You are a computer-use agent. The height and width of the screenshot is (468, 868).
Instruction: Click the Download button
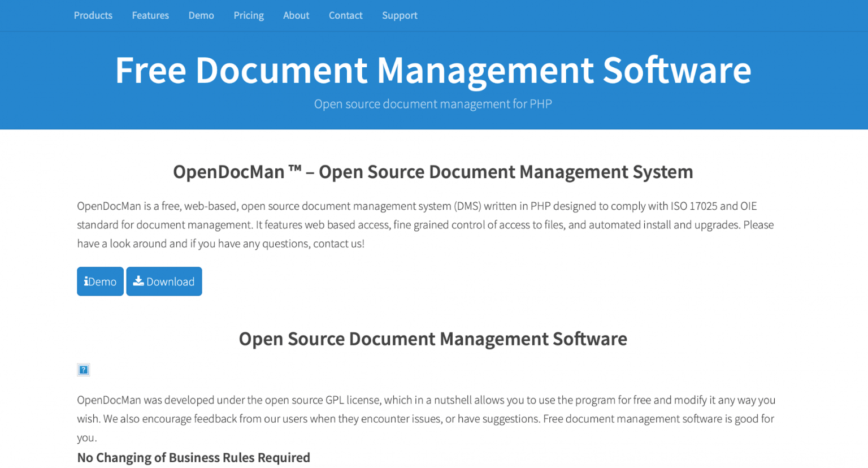164,281
